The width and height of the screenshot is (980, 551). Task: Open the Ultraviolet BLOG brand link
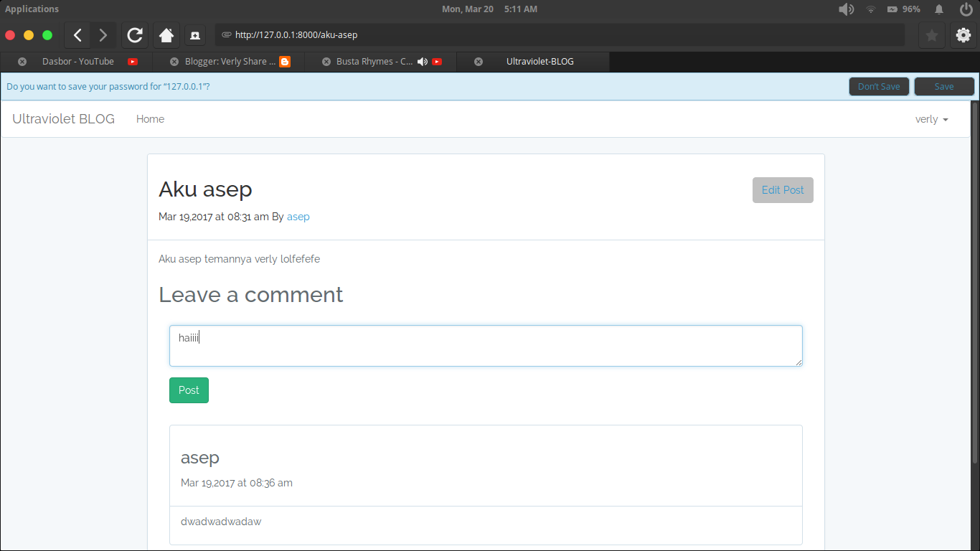pyautogui.click(x=63, y=119)
